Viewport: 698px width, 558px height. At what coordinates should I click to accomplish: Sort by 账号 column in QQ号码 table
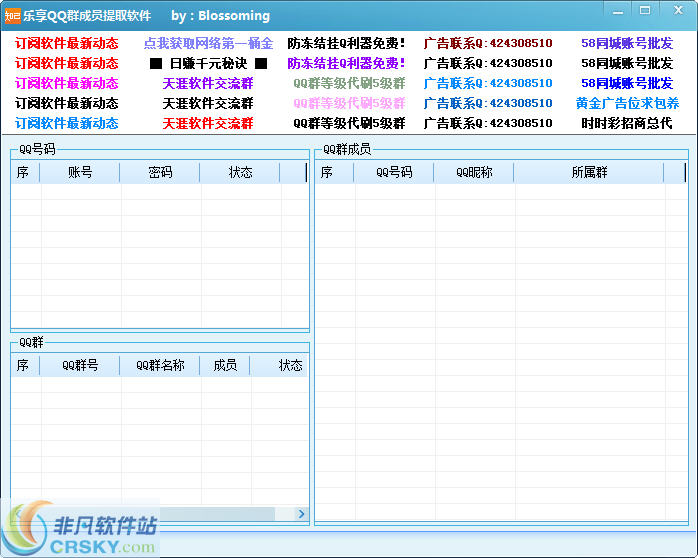80,172
